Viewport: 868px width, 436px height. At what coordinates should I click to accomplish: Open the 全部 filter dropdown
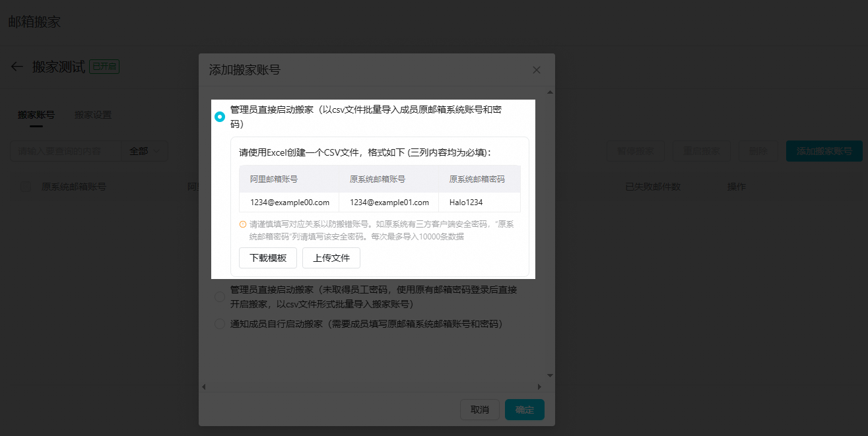(x=145, y=151)
